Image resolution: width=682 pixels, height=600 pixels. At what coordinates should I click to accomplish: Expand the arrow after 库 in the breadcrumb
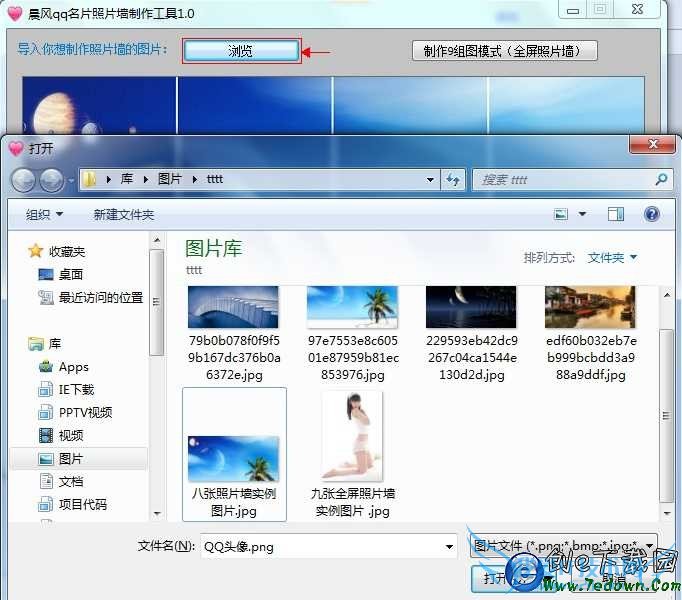tap(146, 179)
